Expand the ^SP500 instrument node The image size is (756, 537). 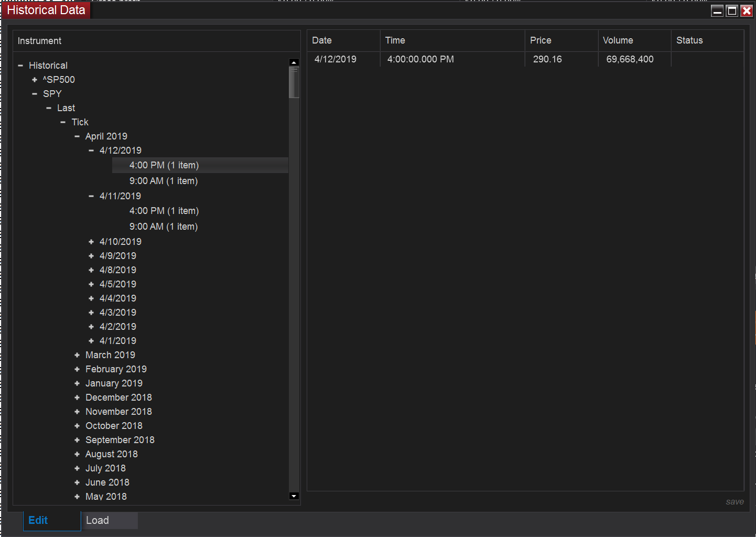point(35,80)
